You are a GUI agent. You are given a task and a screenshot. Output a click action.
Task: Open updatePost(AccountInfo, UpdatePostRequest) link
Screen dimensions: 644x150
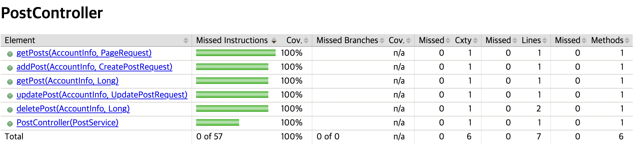[102, 95]
